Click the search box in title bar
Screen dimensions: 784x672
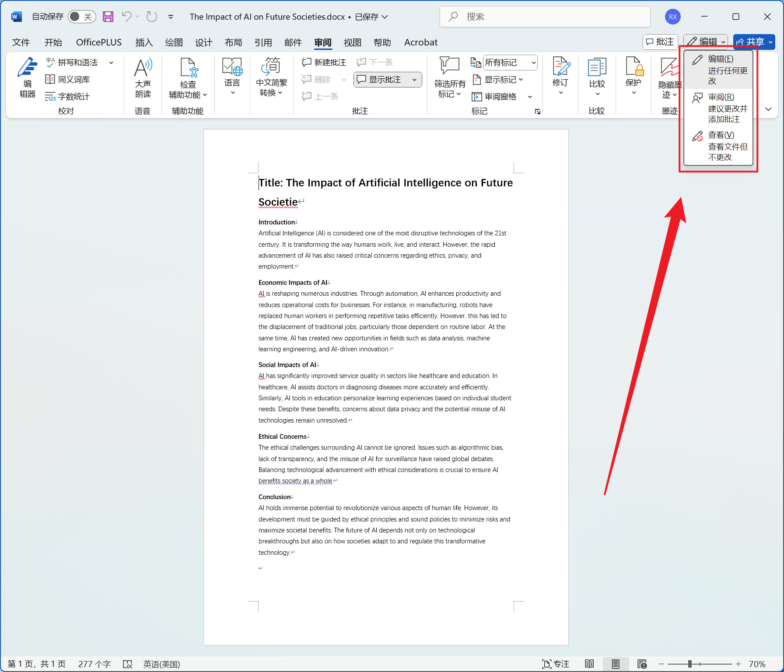[545, 17]
